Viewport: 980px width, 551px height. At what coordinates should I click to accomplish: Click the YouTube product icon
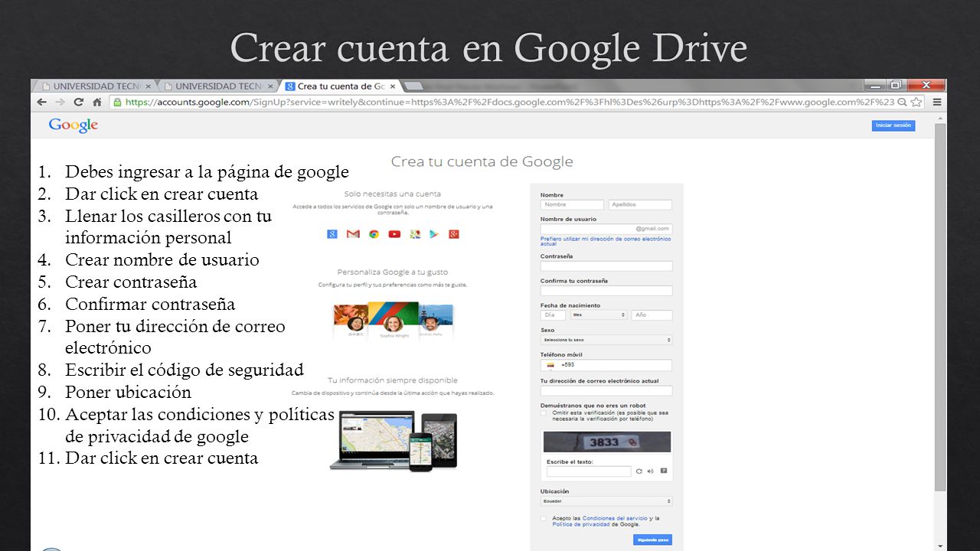click(394, 234)
